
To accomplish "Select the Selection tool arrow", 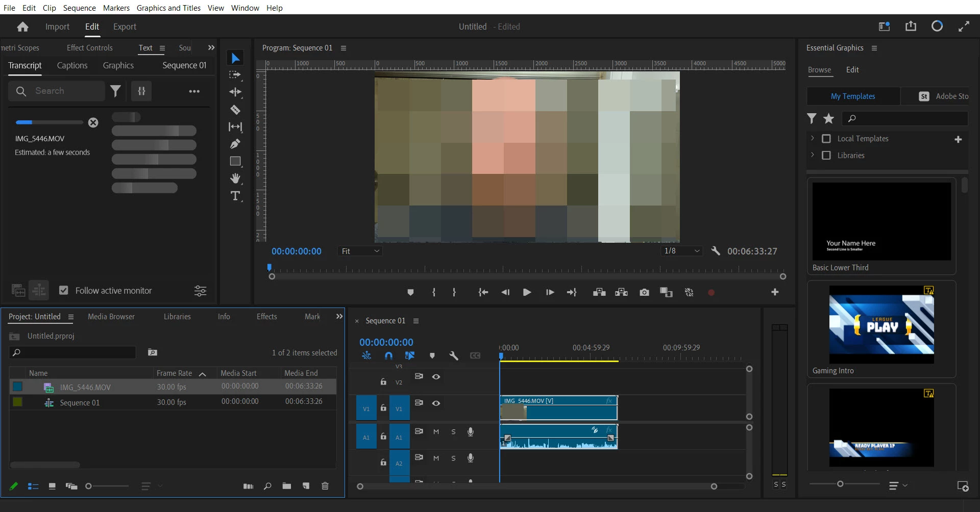I will pyautogui.click(x=235, y=58).
